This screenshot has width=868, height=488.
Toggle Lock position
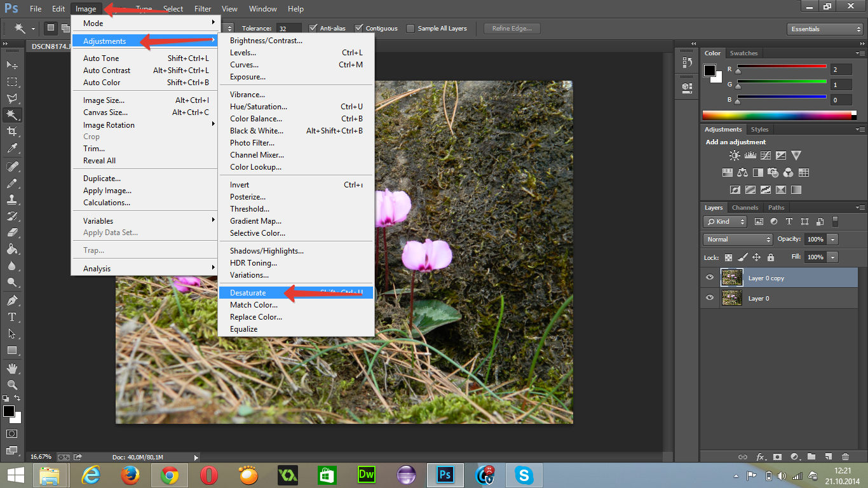tap(756, 257)
